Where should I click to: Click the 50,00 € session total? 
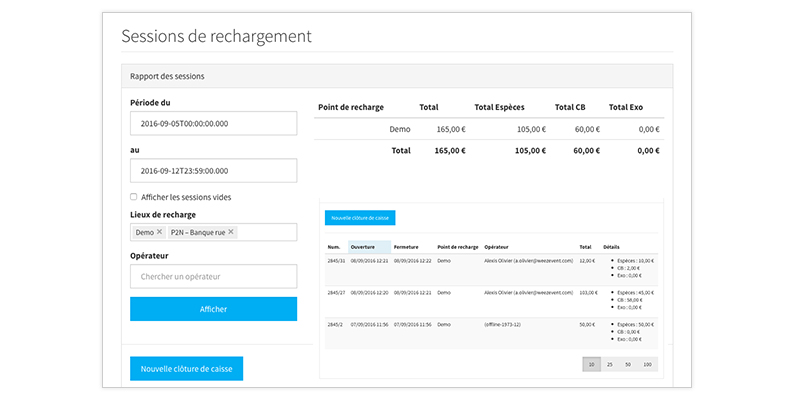coord(587,324)
